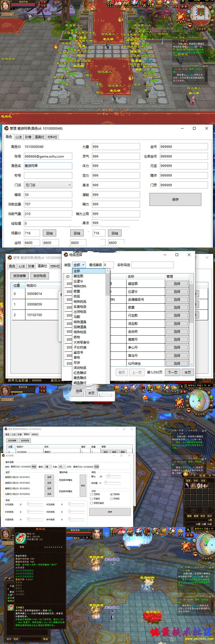Click 选择 button for 武魂等级书 row
The height and width of the screenshot is (644, 215).
177,299
